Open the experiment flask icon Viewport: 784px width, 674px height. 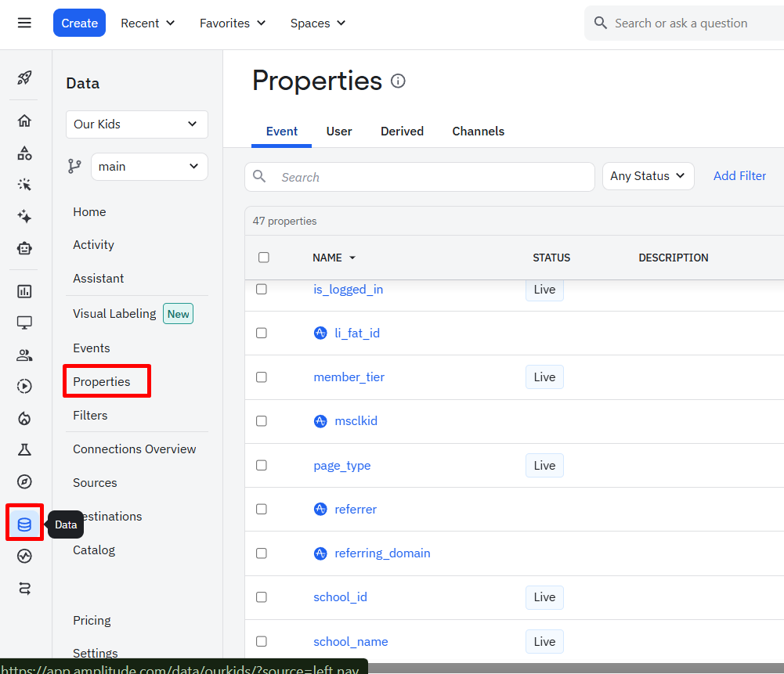point(24,449)
